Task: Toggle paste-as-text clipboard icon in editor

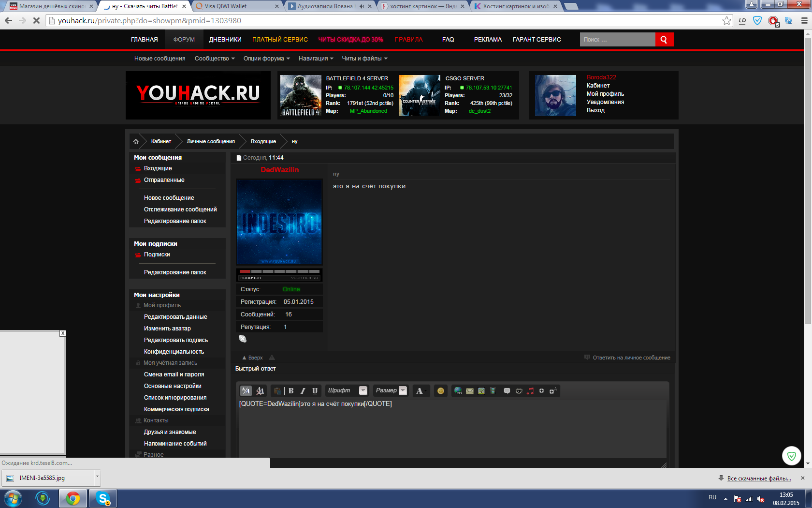Action: [277, 391]
